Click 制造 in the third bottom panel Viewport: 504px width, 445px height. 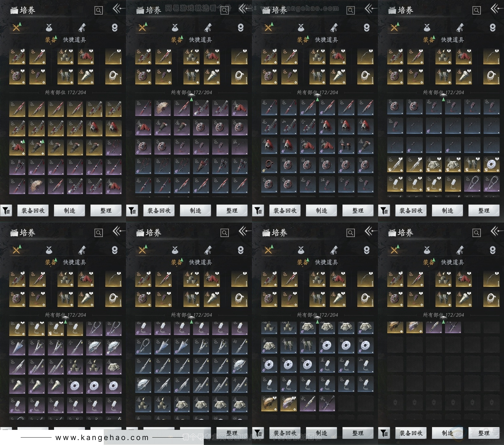point(321,433)
